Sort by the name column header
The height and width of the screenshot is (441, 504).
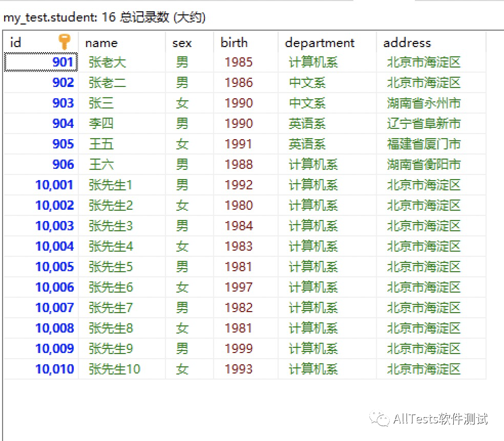pos(122,42)
